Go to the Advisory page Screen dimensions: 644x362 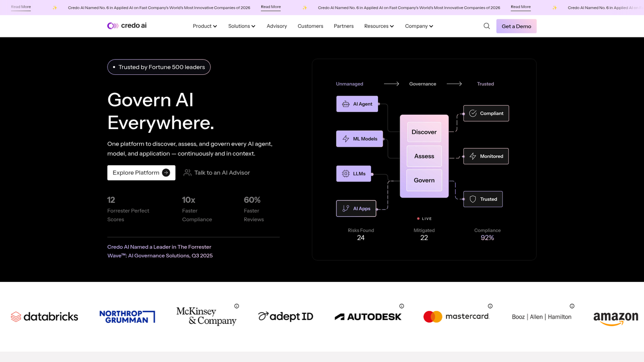[x=277, y=26]
